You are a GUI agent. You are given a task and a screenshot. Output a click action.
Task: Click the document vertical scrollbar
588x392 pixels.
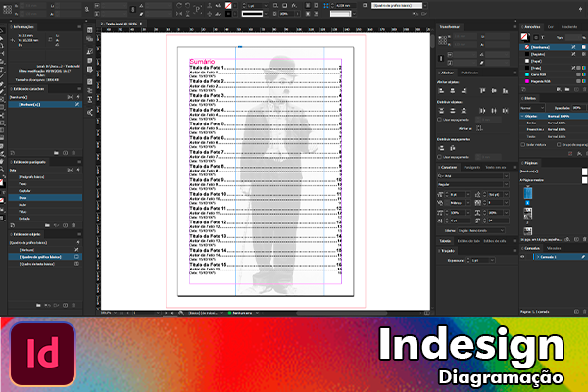pos(433,41)
